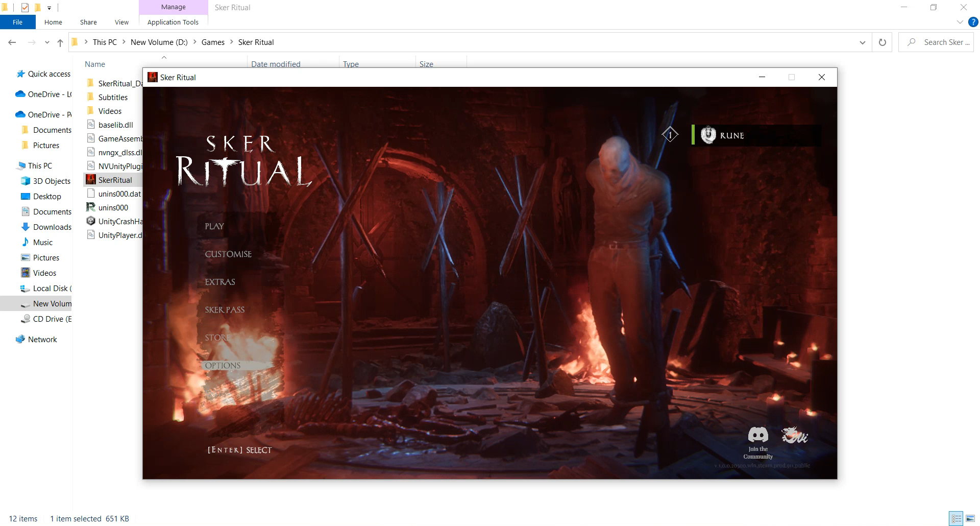Image resolution: width=980 pixels, height=526 pixels.
Task: Open Desktop in the sidebar
Action: click(41, 197)
